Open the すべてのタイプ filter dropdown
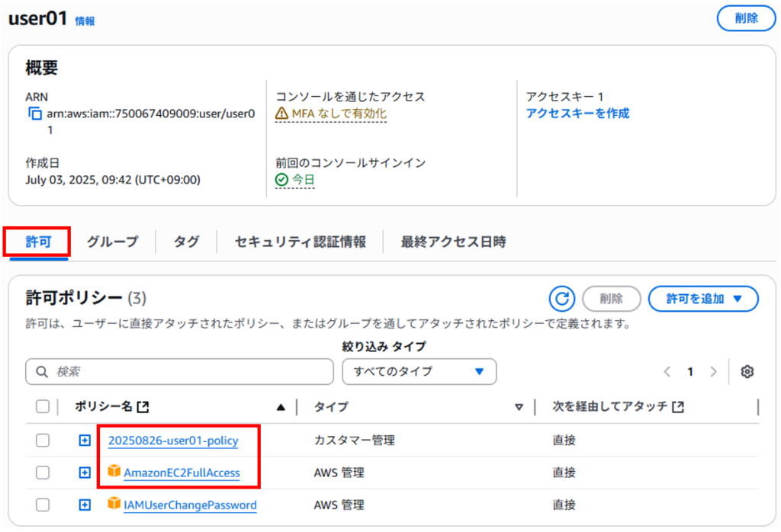781x532 pixels. click(x=419, y=372)
